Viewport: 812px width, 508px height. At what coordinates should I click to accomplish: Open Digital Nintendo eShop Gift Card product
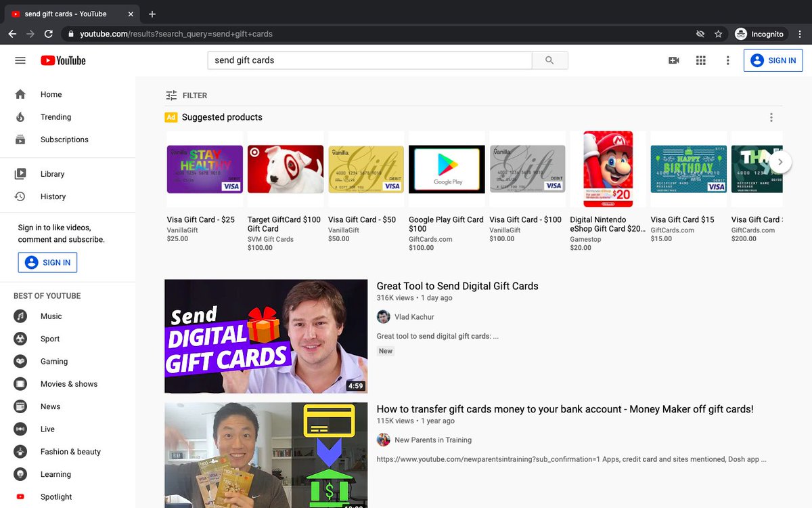(608, 169)
